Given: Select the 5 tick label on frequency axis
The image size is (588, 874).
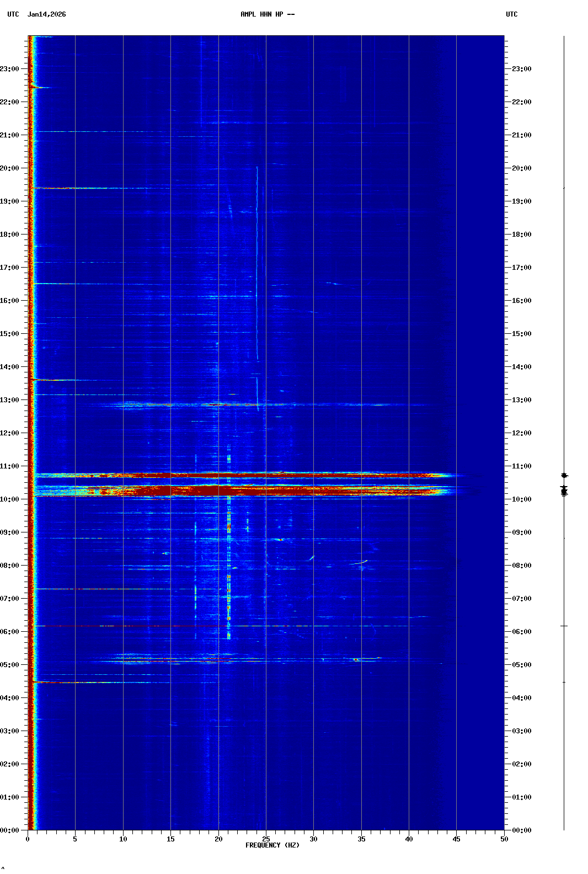Looking at the screenshot, I should pyautogui.click(x=75, y=839).
